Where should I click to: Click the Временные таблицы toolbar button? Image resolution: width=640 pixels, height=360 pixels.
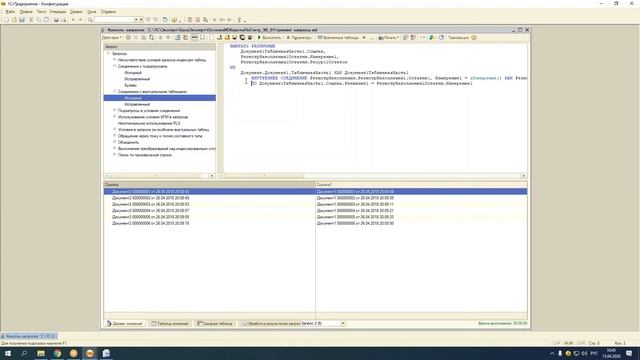[338, 38]
